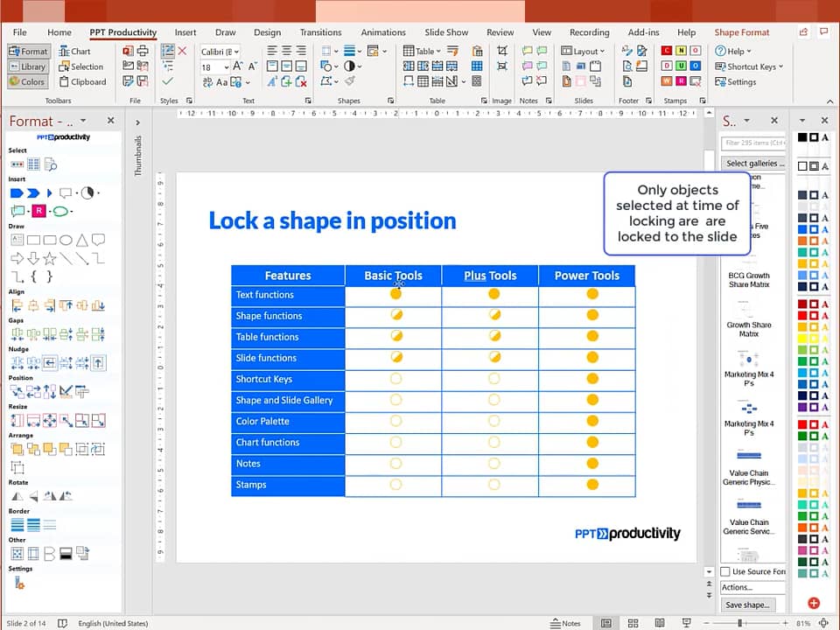Click the filter items search field
Screen dimensions: 840x630
click(x=753, y=143)
